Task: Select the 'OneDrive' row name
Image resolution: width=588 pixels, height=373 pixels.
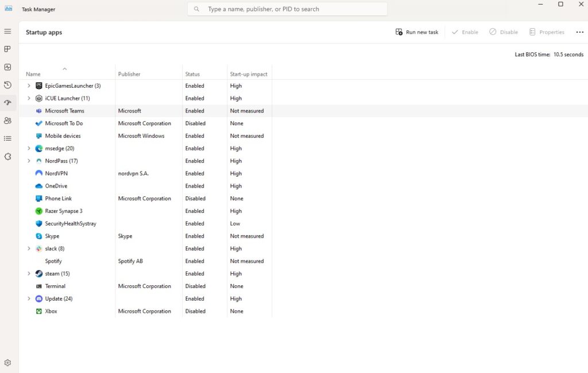Action: (x=56, y=186)
